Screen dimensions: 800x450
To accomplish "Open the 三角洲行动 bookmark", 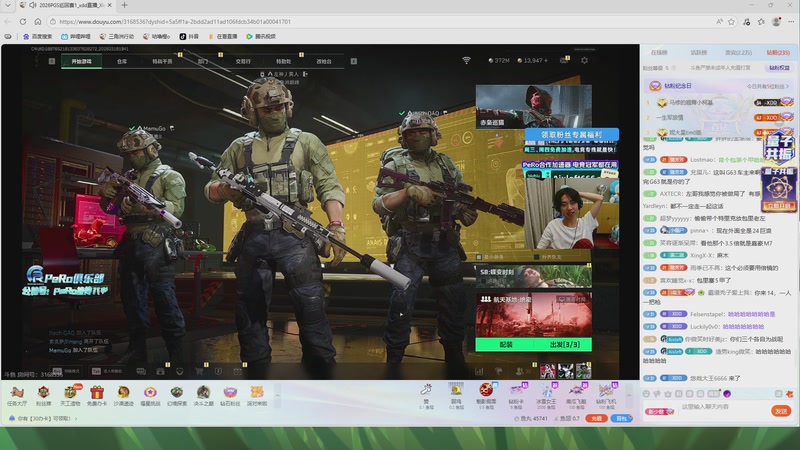I will (117, 36).
